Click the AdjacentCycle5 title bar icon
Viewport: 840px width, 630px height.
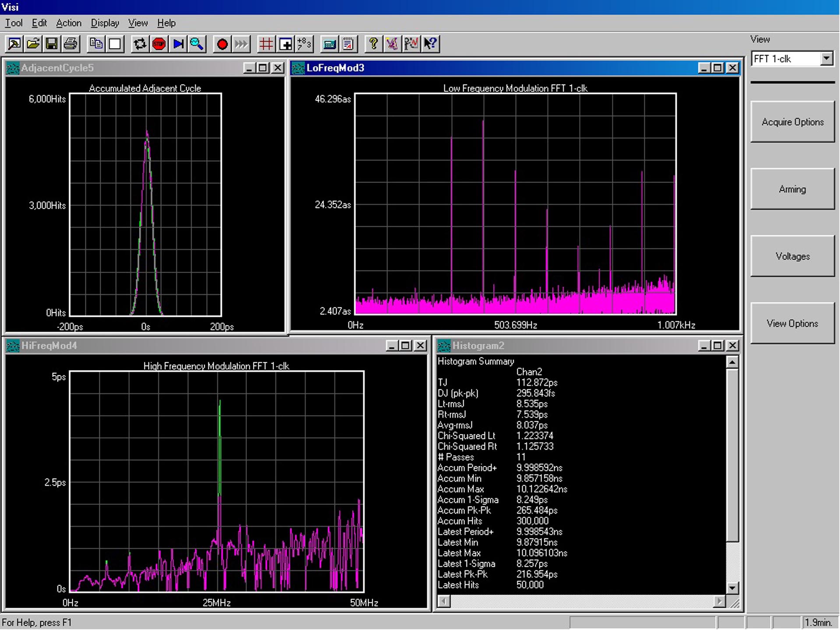(13, 68)
